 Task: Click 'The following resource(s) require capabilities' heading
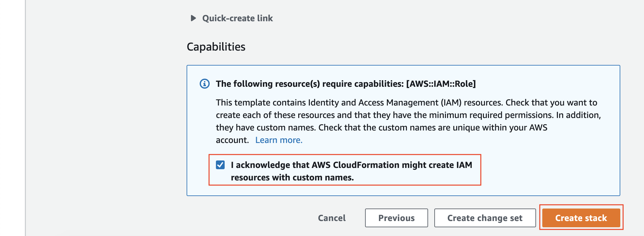(310, 84)
